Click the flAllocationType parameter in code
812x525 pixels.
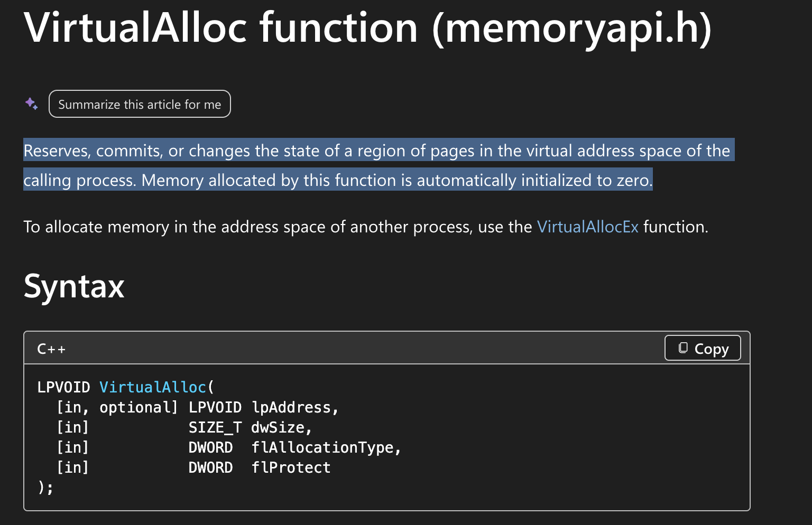tap(322, 447)
